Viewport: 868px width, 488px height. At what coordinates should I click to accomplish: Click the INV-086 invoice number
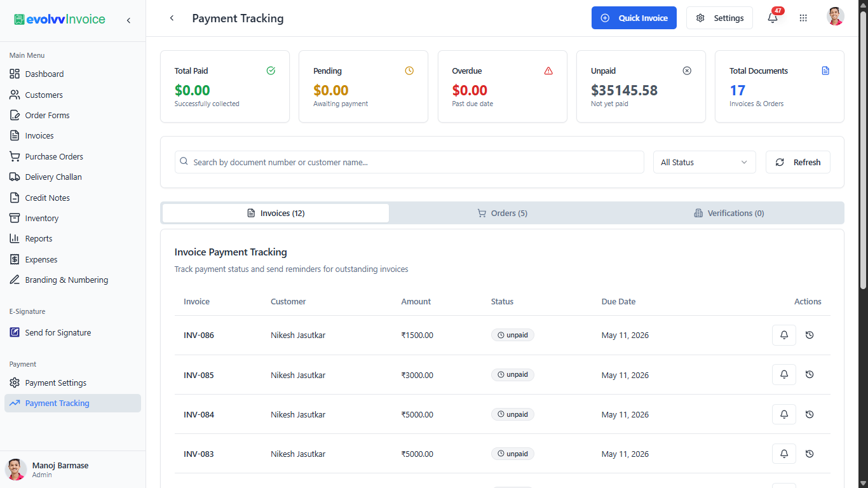tap(199, 335)
